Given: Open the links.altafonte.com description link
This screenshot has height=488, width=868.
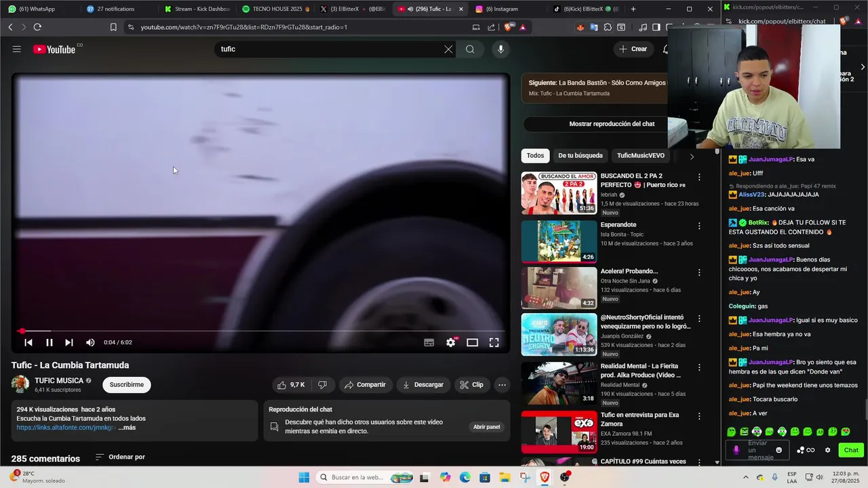Looking at the screenshot, I should pos(66,428).
